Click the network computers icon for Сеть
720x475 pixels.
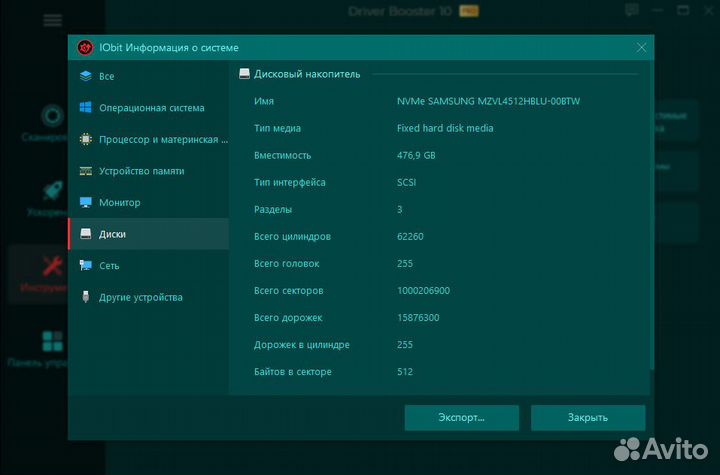pos(85,265)
